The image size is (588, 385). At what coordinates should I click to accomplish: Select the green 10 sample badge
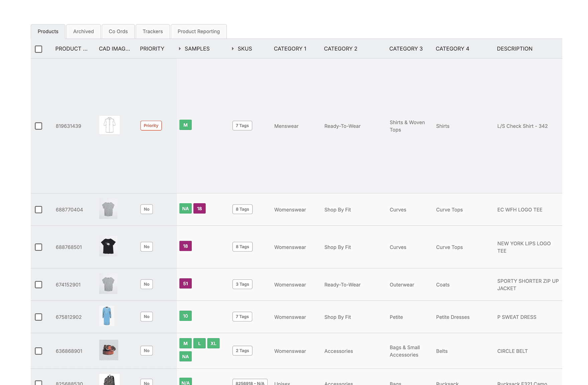[x=185, y=316]
